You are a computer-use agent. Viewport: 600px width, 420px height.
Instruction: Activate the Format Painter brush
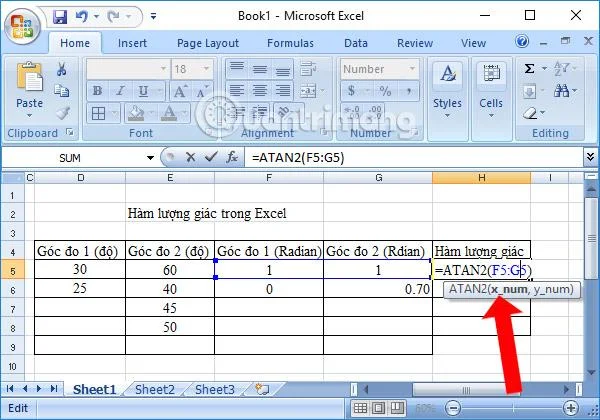62,112
